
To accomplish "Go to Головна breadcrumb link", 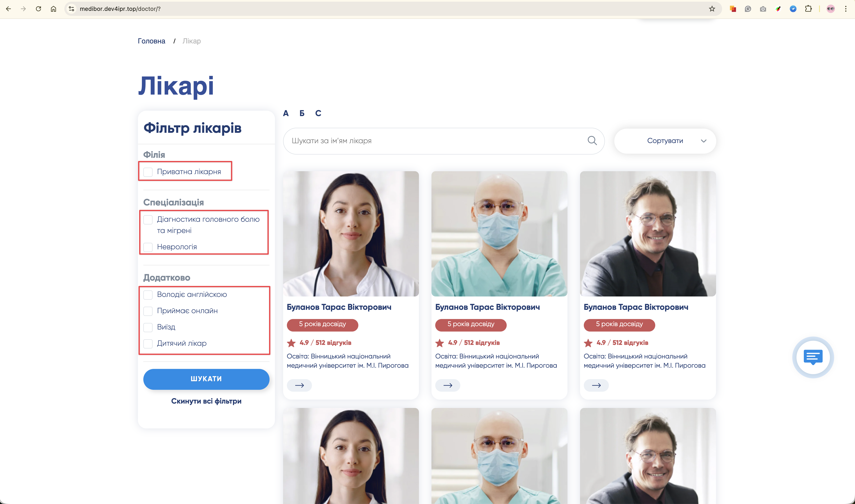I will (x=151, y=41).
